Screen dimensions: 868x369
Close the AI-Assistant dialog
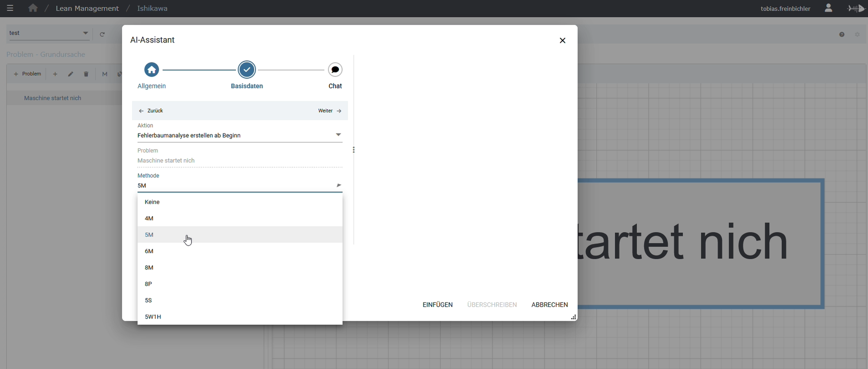[x=562, y=41]
